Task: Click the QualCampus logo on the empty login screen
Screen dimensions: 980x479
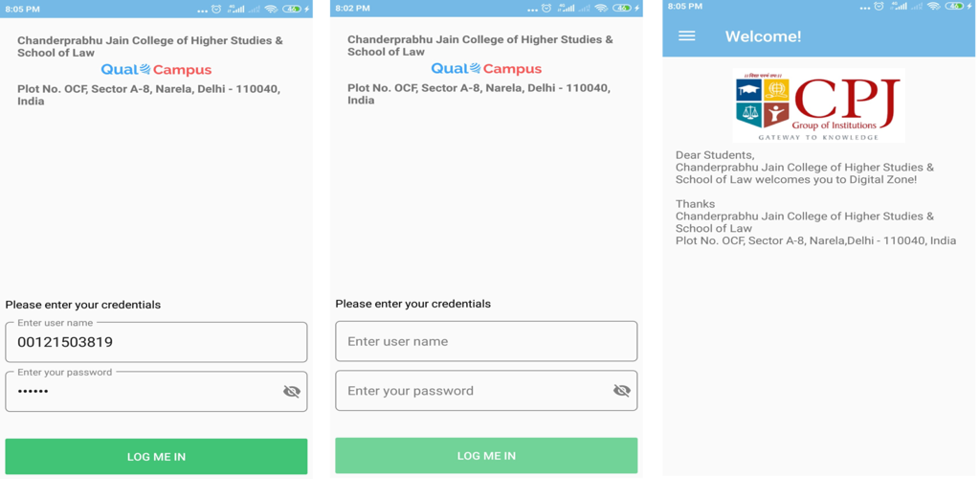Action: point(486,69)
